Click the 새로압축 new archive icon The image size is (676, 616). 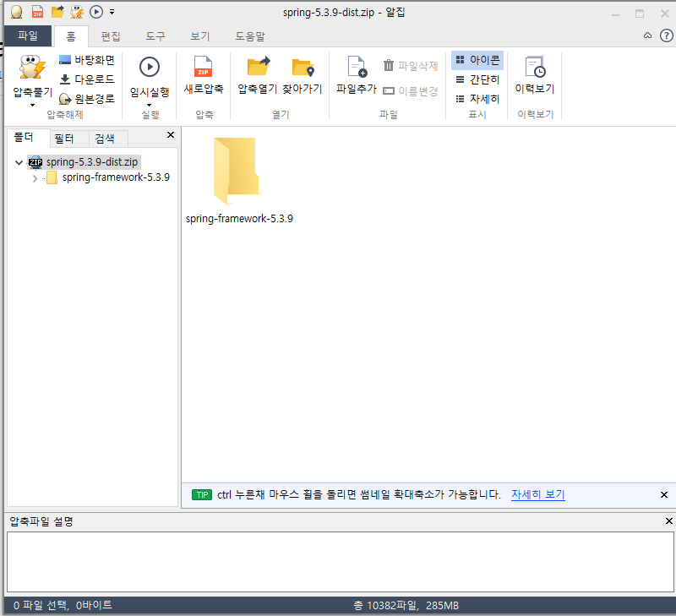click(203, 67)
